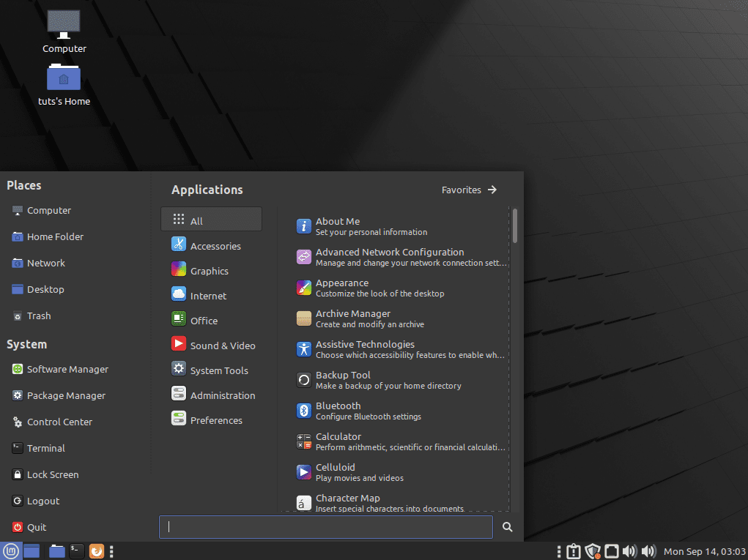This screenshot has height=560, width=748.
Task: Click the application search field
Action: click(326, 527)
